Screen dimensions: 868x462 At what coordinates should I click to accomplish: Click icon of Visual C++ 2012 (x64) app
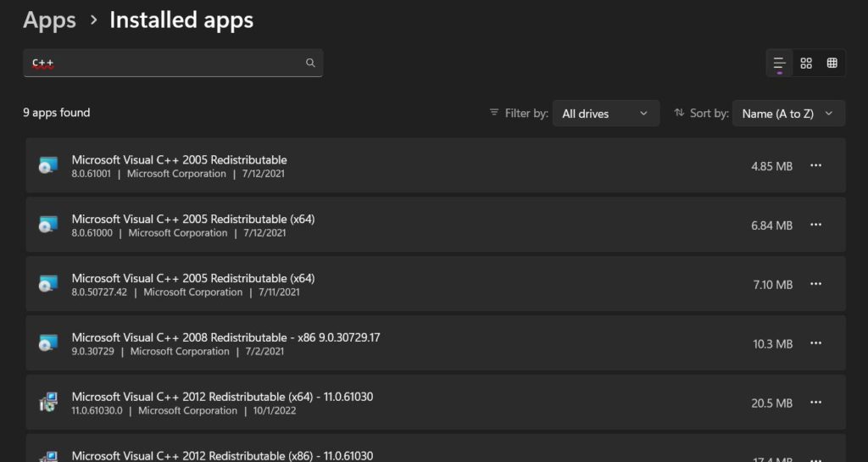click(48, 403)
